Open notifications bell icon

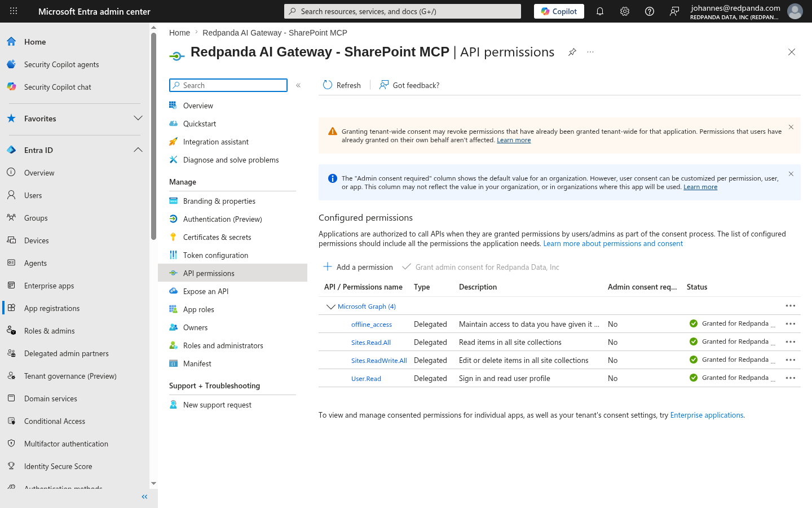(x=600, y=11)
